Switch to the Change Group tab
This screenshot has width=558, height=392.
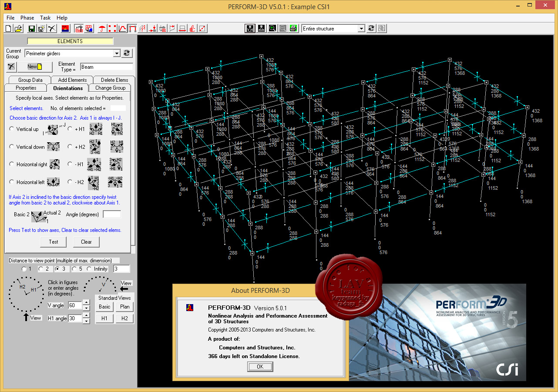pos(110,88)
